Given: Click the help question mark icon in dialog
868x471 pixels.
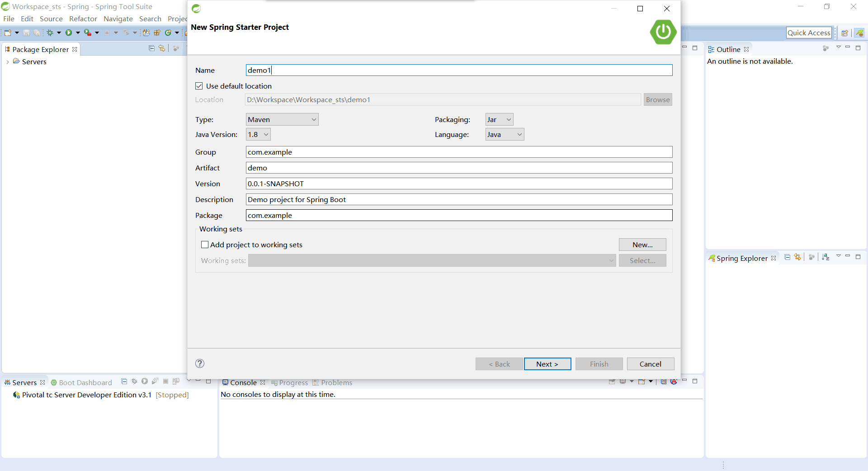Looking at the screenshot, I should pyautogui.click(x=200, y=363).
